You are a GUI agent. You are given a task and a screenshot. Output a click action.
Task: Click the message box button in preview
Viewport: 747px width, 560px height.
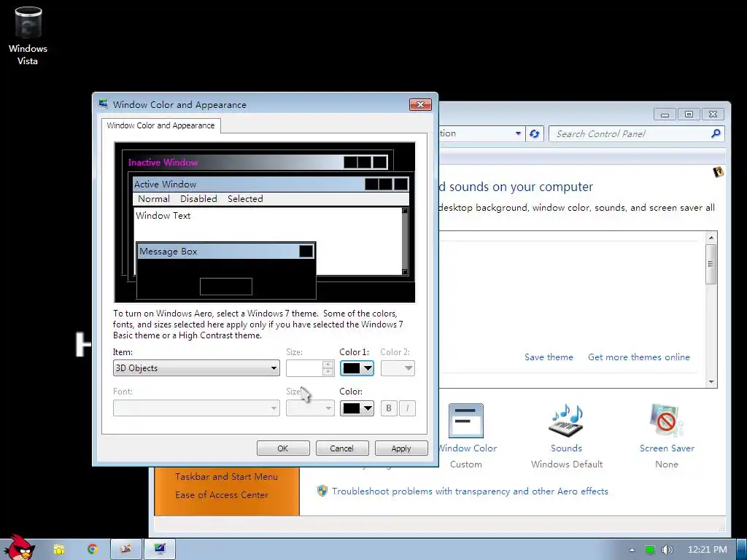click(226, 287)
